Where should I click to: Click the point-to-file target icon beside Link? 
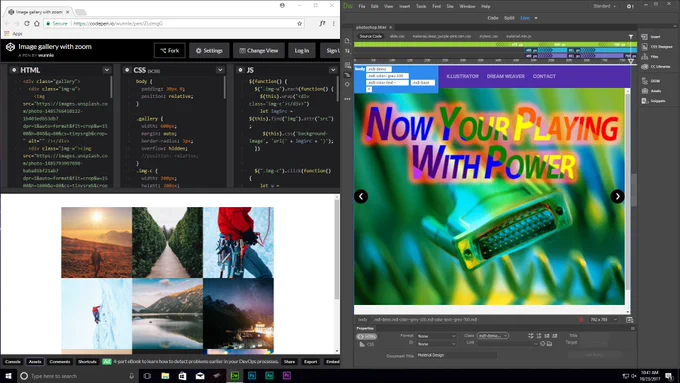coord(543,344)
